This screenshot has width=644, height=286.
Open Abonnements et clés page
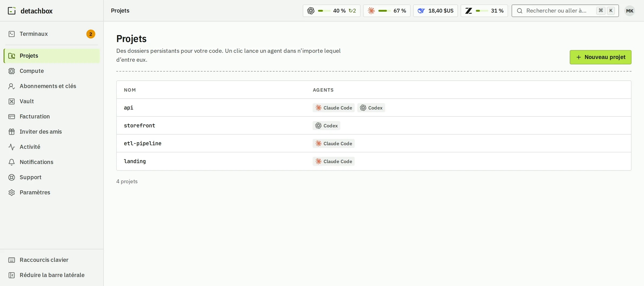(52, 86)
